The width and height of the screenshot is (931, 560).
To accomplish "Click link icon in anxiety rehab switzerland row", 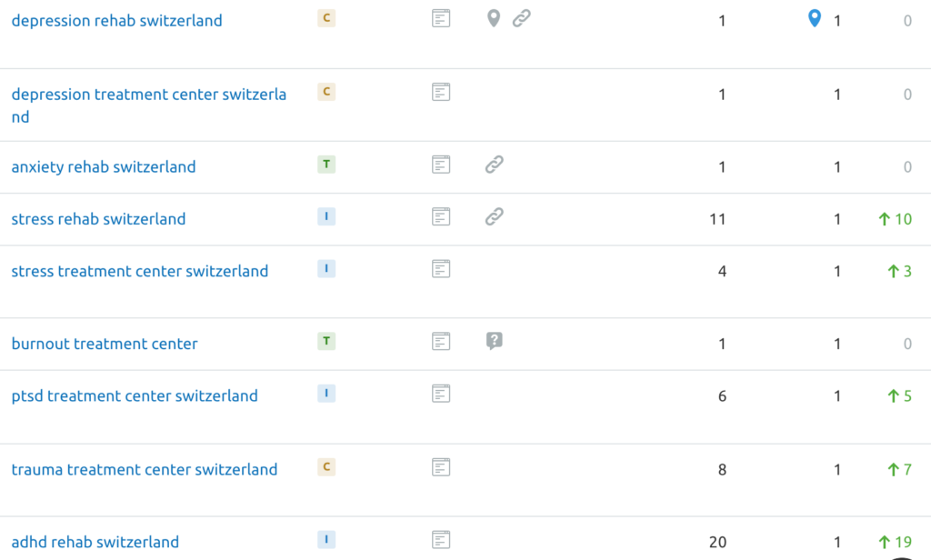I will point(494,165).
